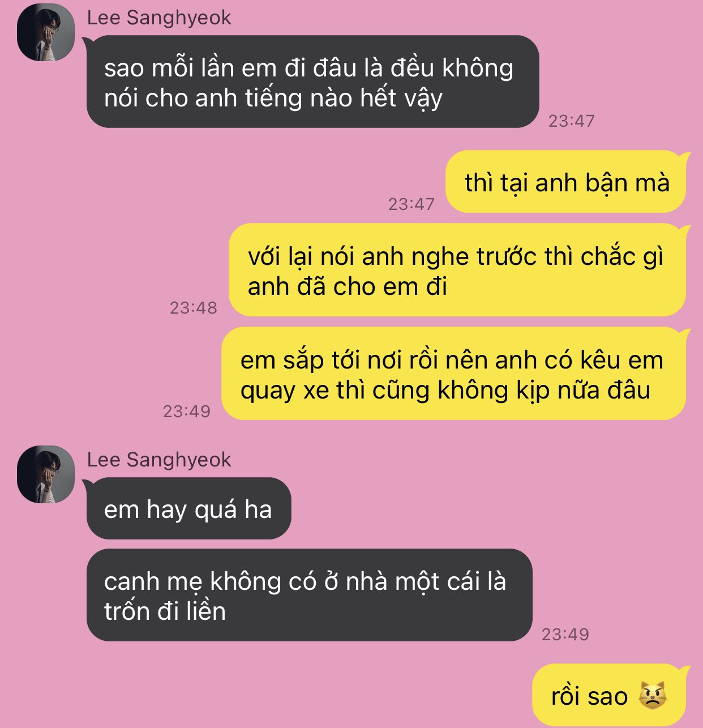Select the 'rồi sao' text in the last bubble
This screenshot has height=728, width=703.
tap(589, 696)
